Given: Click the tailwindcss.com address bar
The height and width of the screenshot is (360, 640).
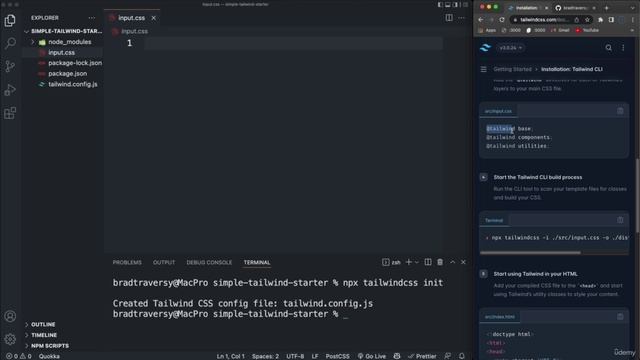Looking at the screenshot, I should (544, 20).
